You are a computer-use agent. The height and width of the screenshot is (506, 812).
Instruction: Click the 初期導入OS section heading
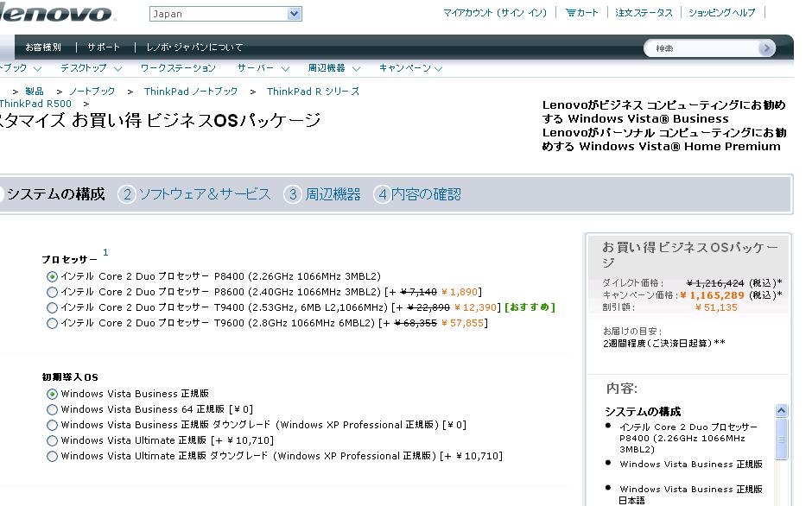(x=70, y=377)
